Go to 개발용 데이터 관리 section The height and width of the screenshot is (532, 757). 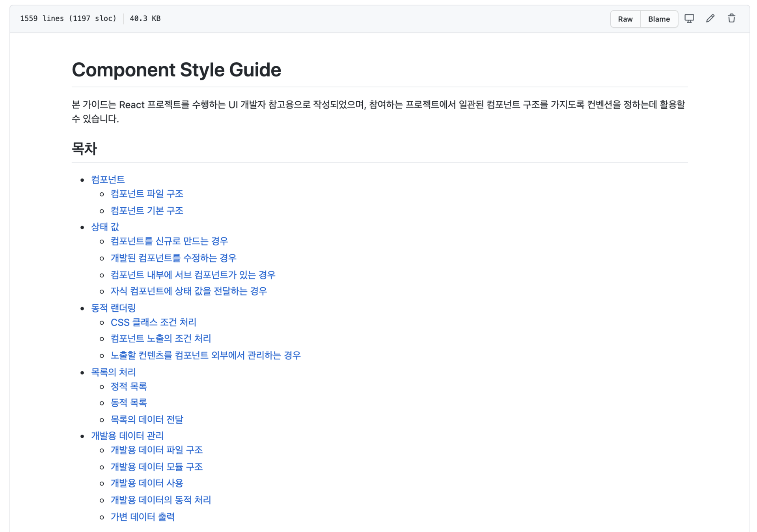pyautogui.click(x=127, y=436)
